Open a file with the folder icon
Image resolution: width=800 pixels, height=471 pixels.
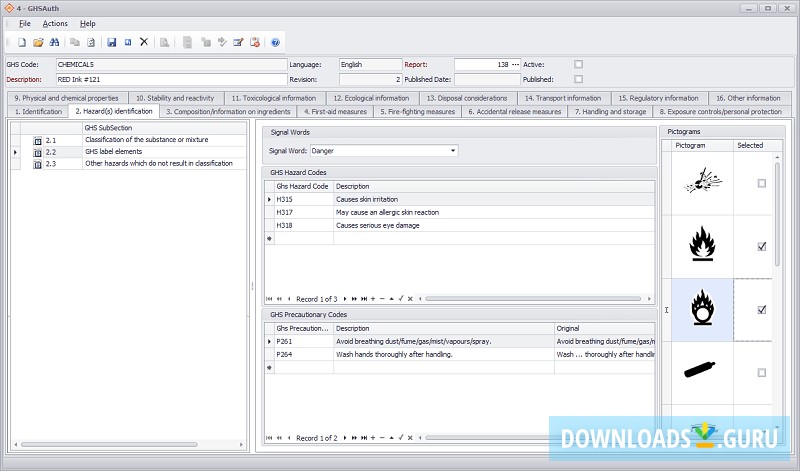point(38,42)
